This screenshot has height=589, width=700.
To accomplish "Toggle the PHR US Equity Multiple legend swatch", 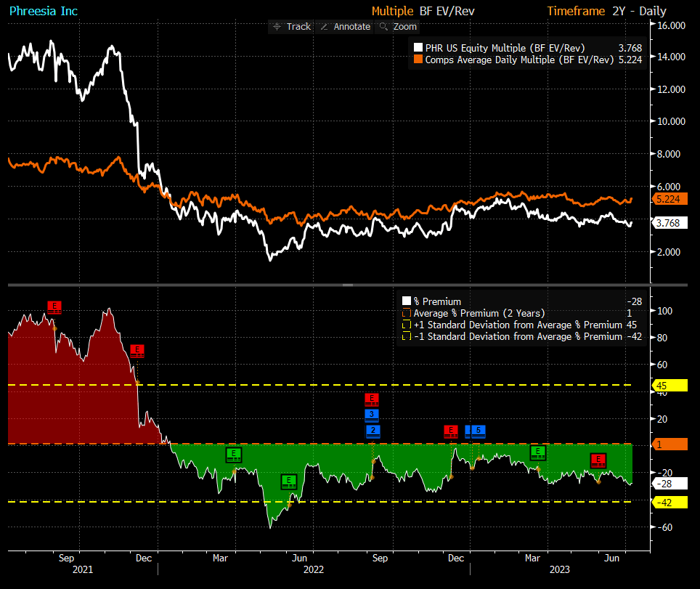I will [418, 47].
